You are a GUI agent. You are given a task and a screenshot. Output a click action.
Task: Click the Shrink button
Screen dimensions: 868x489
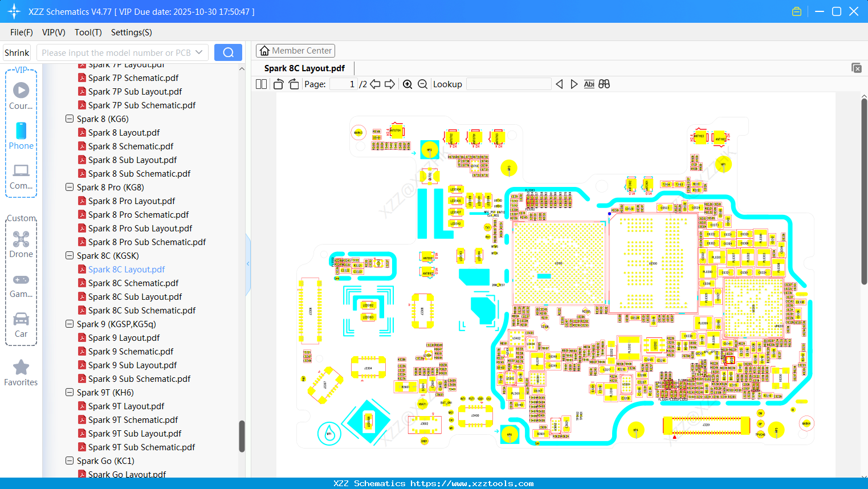click(x=17, y=52)
